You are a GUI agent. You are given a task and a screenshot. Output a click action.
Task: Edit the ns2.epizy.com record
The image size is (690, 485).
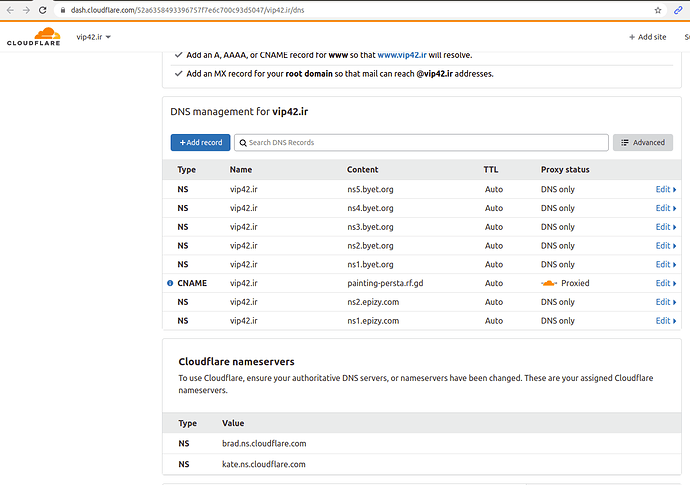[x=666, y=302]
